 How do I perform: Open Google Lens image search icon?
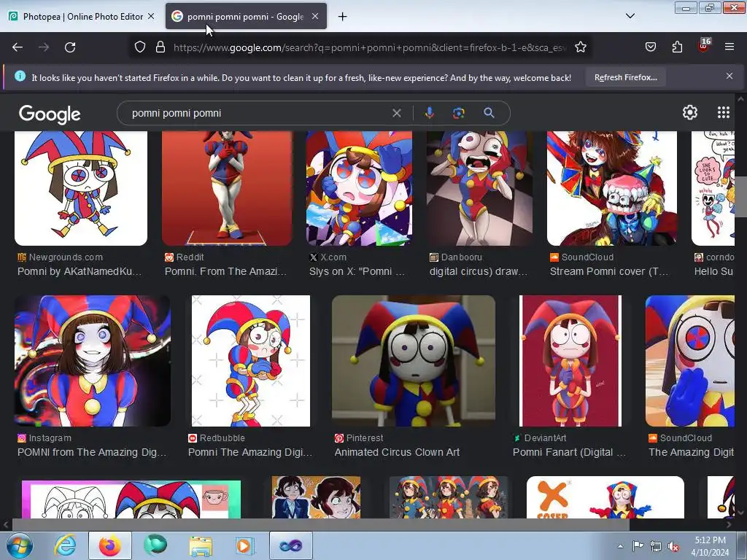(x=459, y=113)
